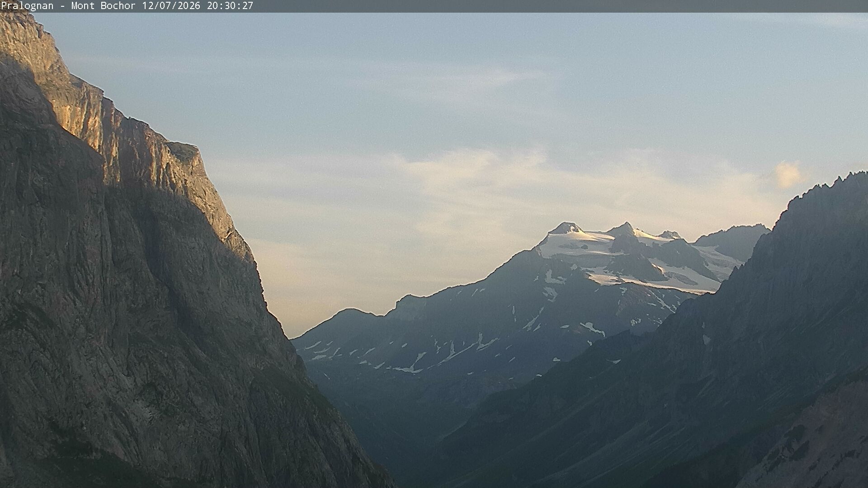Viewport: 868px width, 488px height.
Task: Click the 'Pralognan - Mont Bochor' caption text
Action: click(x=68, y=6)
